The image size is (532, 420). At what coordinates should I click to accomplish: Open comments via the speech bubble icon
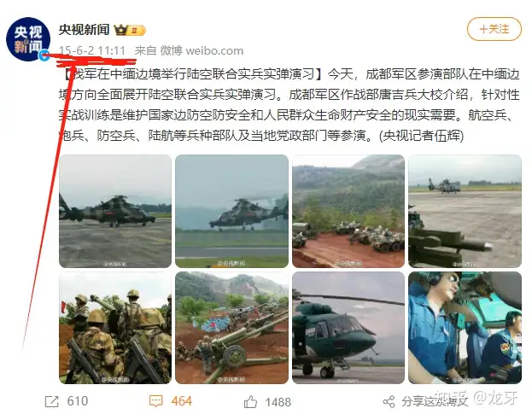(155, 401)
